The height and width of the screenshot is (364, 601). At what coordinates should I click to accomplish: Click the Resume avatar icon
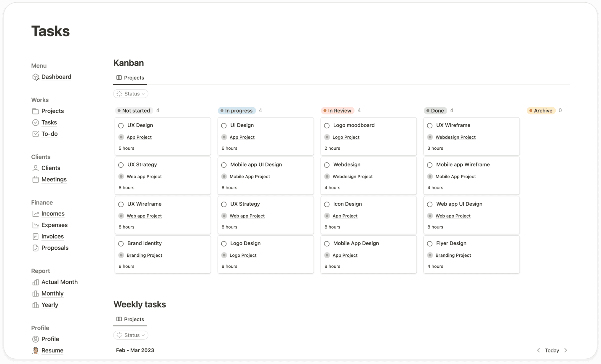point(36,350)
